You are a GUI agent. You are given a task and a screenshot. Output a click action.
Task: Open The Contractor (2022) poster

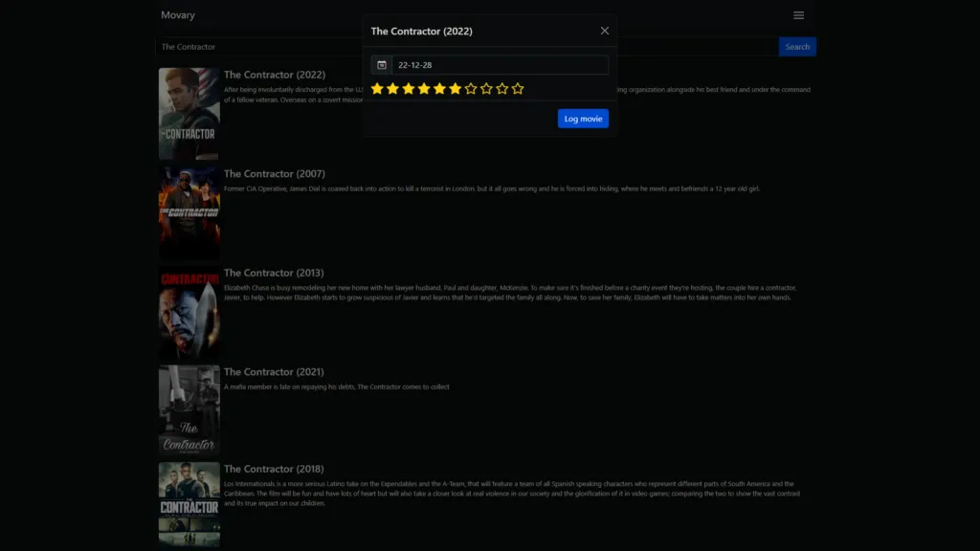pos(189,113)
